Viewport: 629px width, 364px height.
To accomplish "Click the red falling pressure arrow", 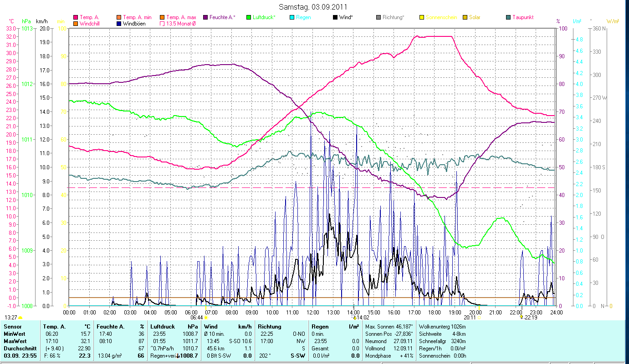I will point(178,356).
